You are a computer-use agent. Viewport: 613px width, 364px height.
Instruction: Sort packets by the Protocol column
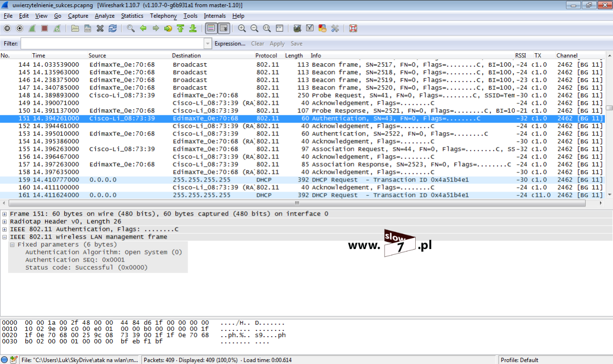pos(269,56)
